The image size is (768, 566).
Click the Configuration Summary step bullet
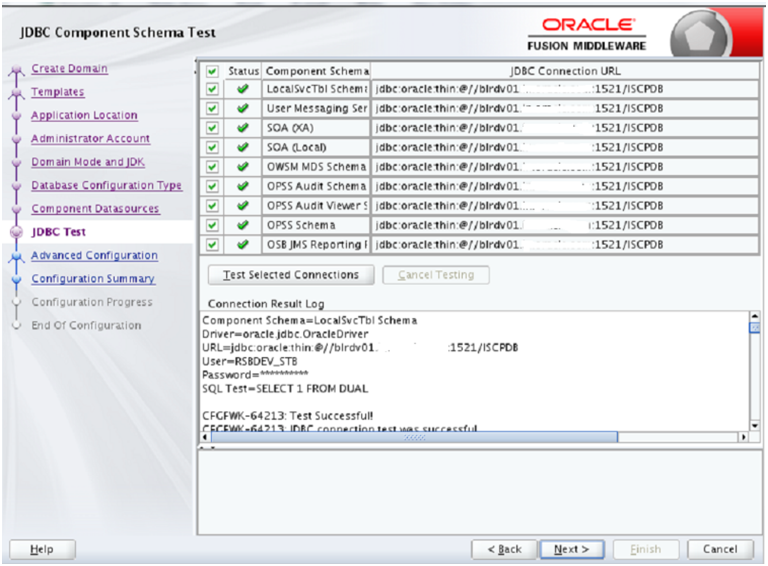(x=17, y=279)
